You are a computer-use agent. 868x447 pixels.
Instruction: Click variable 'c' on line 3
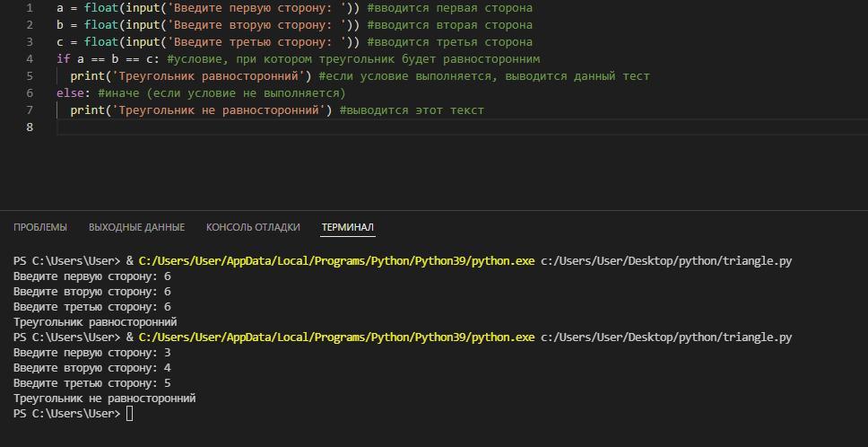point(60,42)
